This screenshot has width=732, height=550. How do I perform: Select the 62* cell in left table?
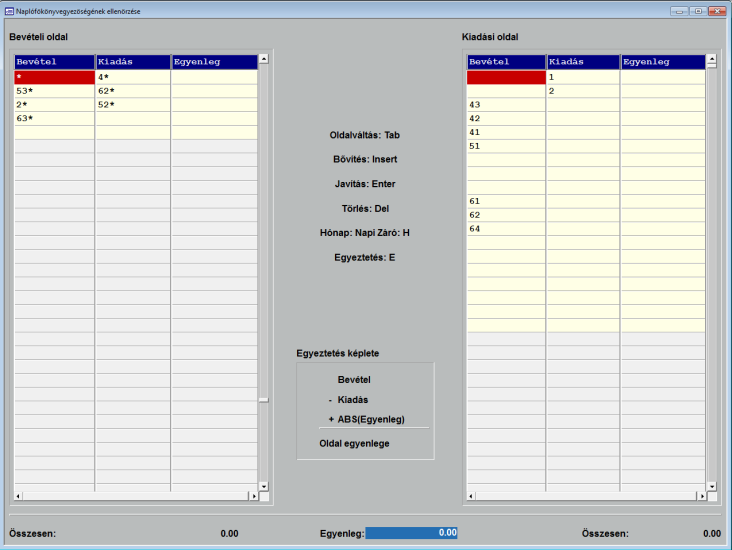coord(133,91)
